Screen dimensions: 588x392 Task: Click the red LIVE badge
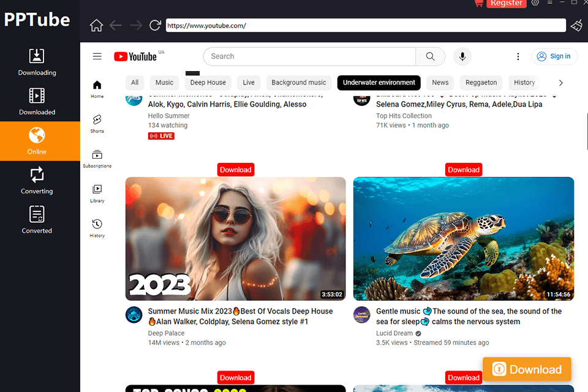click(161, 136)
